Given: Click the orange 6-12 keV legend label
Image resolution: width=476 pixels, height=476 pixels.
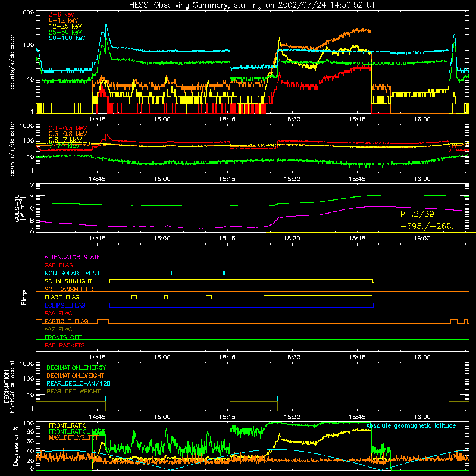Looking at the screenshot, I should (x=64, y=20).
